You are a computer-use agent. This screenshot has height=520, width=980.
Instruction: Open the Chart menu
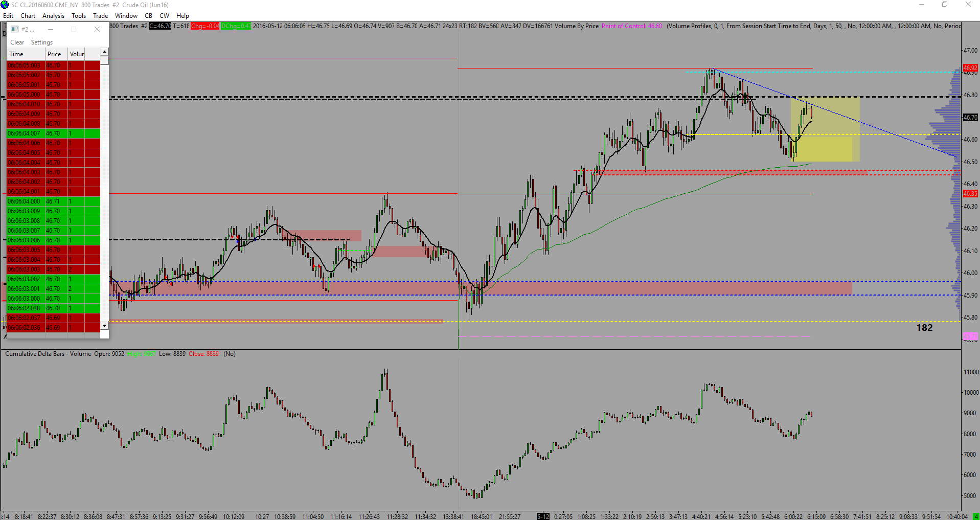coord(28,16)
